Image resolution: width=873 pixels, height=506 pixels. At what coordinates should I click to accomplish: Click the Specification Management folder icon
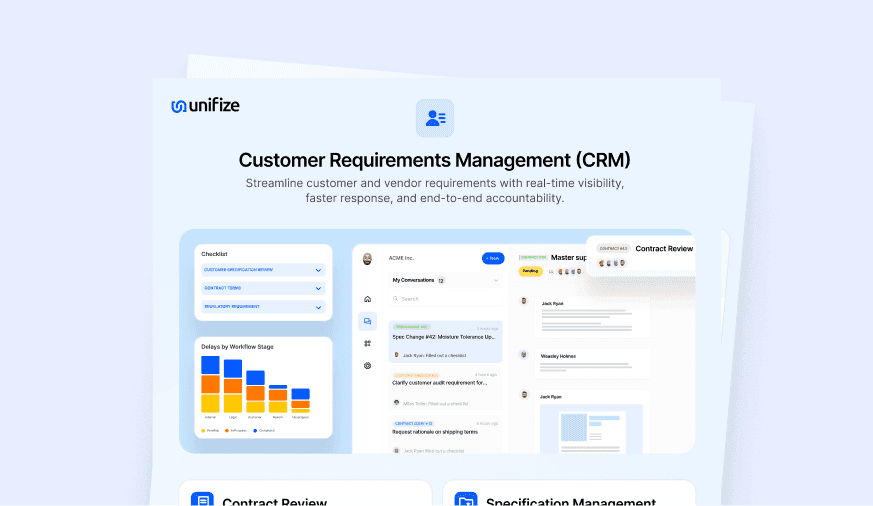point(465,499)
